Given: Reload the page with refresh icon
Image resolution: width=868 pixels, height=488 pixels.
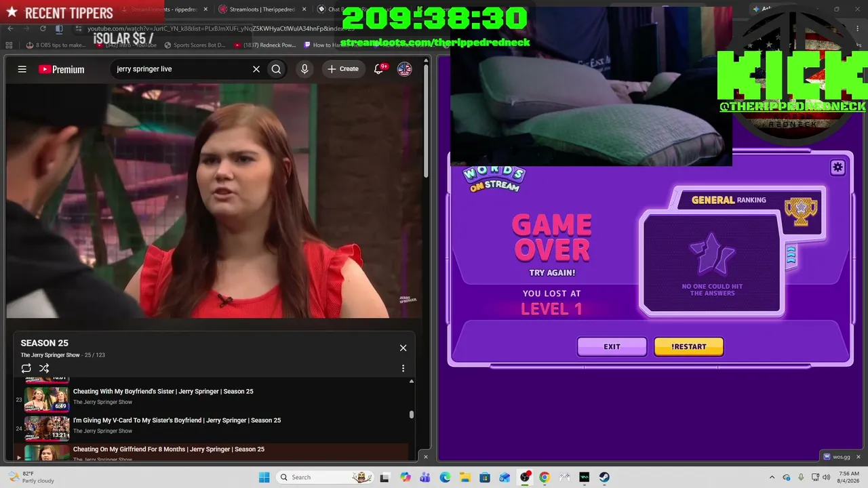Looking at the screenshot, I should (x=43, y=28).
